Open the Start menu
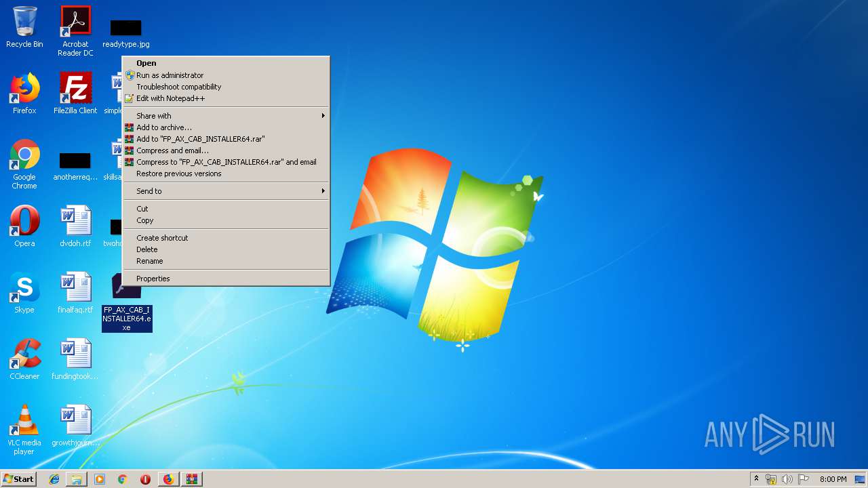868x488 pixels. point(19,479)
